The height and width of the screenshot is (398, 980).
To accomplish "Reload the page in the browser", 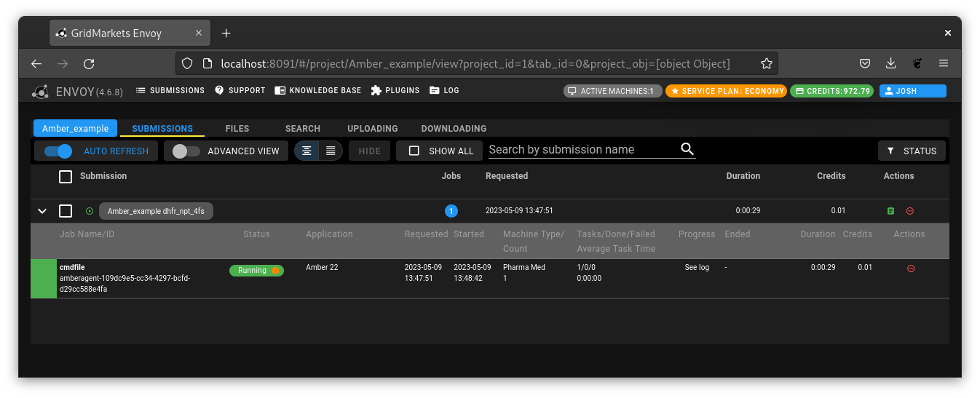I will (89, 64).
